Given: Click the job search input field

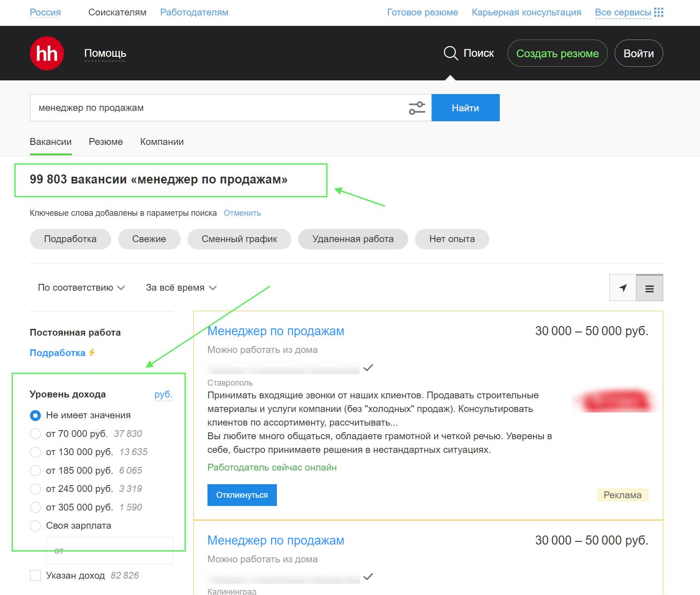Looking at the screenshot, I should click(218, 108).
